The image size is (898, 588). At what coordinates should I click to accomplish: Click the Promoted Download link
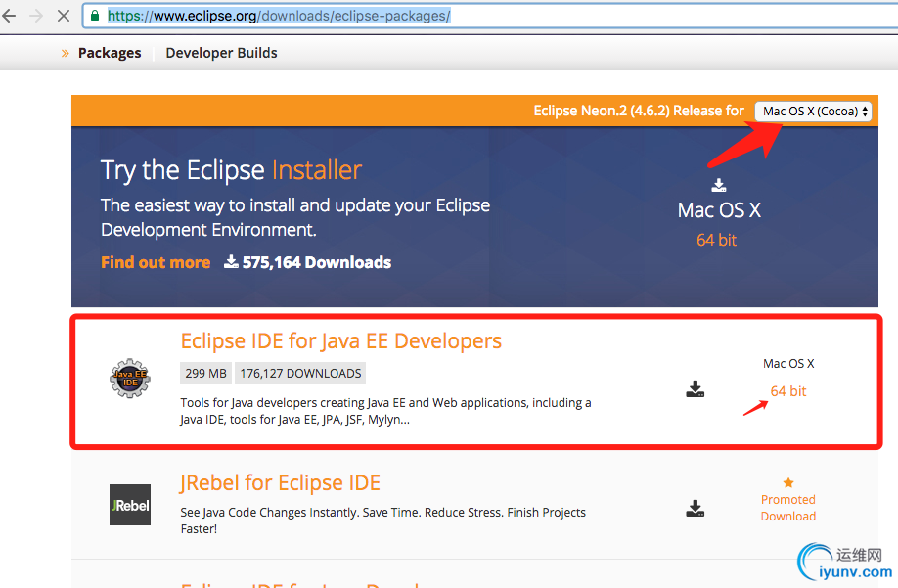(x=788, y=508)
